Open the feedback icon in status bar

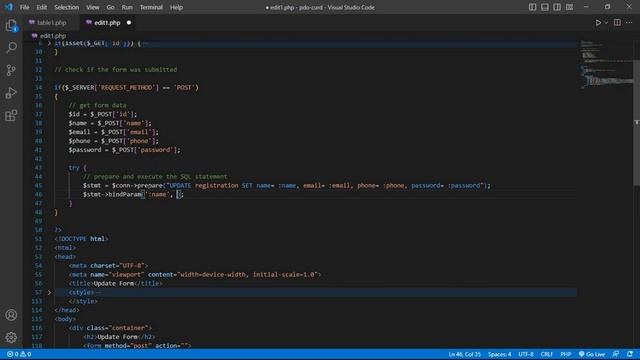tap(616, 354)
